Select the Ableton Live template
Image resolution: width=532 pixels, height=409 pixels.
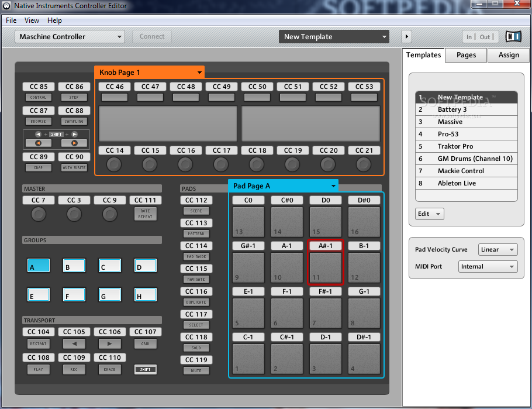click(466, 183)
